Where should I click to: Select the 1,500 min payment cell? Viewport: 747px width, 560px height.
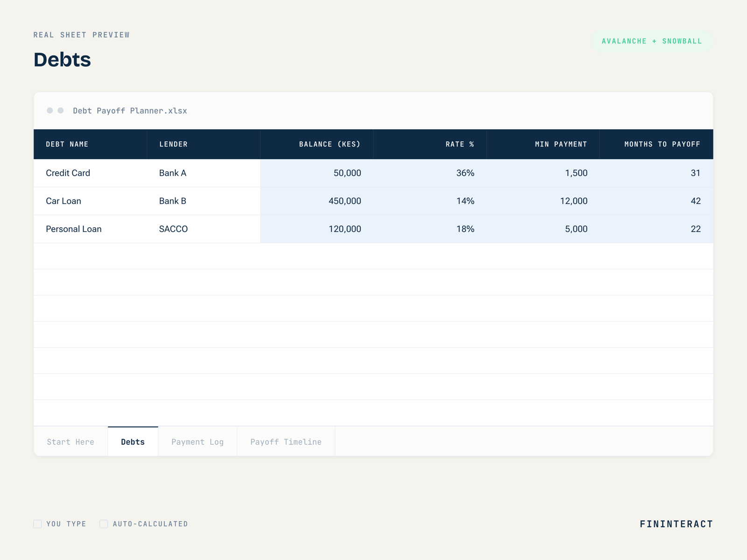coord(543,173)
